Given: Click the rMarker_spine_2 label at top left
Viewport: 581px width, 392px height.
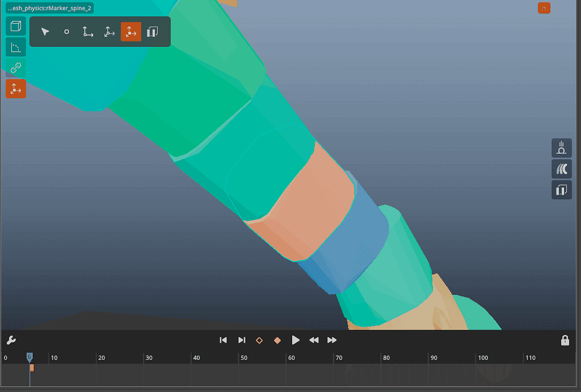Looking at the screenshot, I should tap(49, 8).
